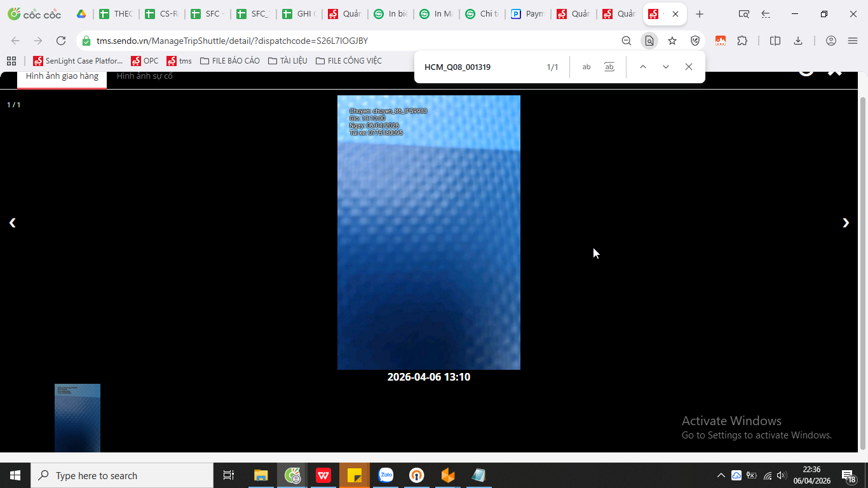Viewport: 868px width, 488px height.
Task: Switch to the Chi ti tab
Action: (x=482, y=14)
